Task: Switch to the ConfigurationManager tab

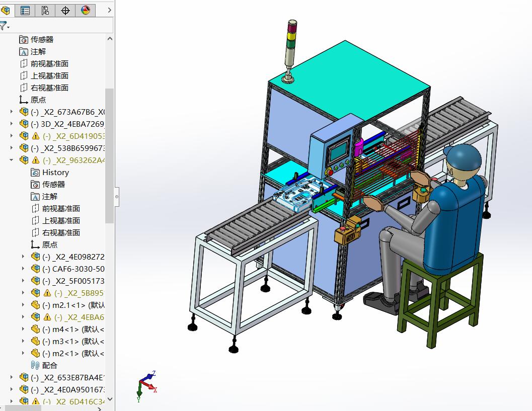Action: (45, 10)
